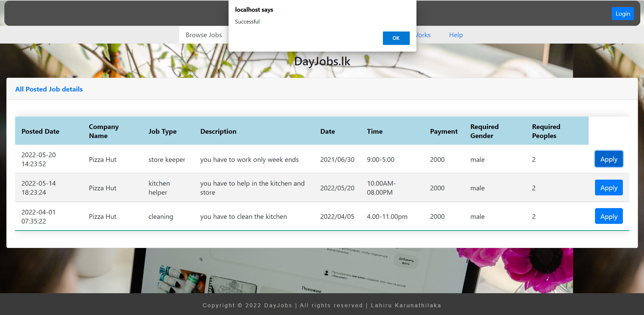Apply for the kitchen helper position
Screen dimensions: 644x315
pos(608,187)
